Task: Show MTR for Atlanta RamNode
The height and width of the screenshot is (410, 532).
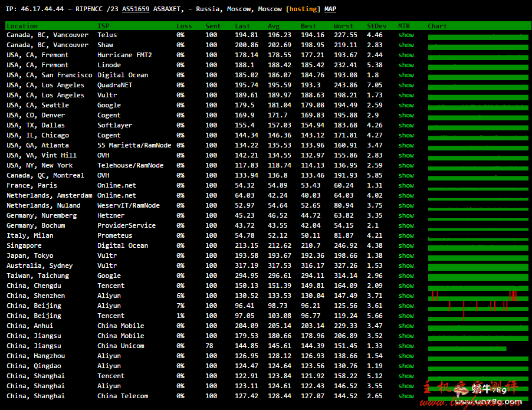Action: pyautogui.click(x=406, y=145)
